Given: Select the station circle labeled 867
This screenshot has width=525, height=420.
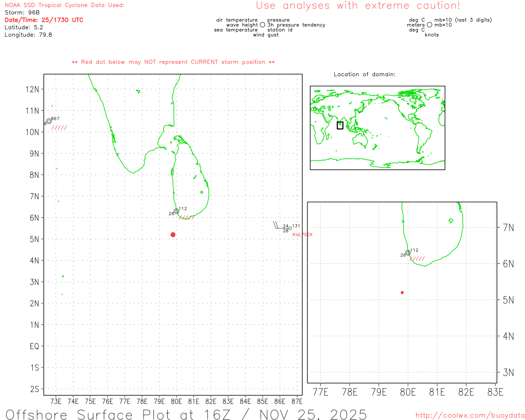Looking at the screenshot, I should pyautogui.click(x=49, y=121).
